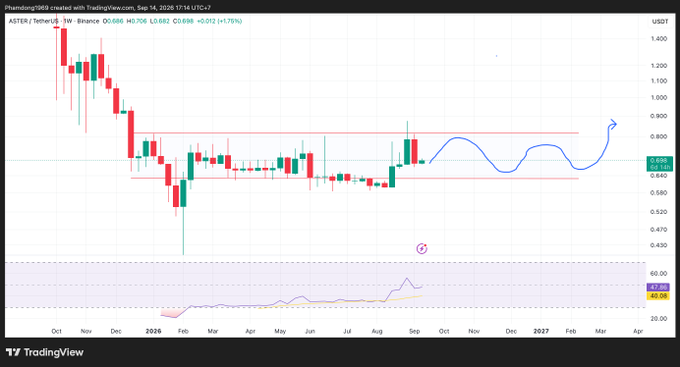
Task: Click the creator caption mentioning Phamdong1969
Action: [108, 8]
